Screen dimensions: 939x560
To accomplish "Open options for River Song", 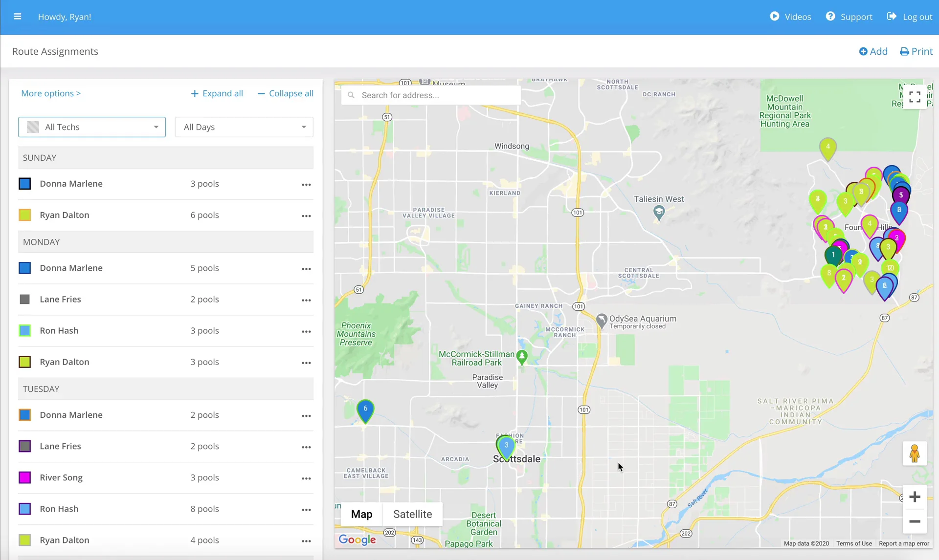I will (x=306, y=478).
